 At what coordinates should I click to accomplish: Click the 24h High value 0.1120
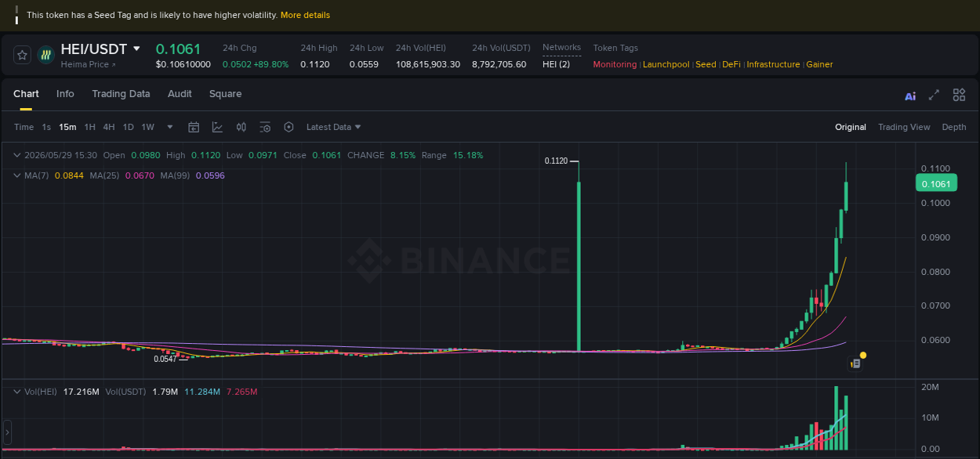(x=314, y=64)
